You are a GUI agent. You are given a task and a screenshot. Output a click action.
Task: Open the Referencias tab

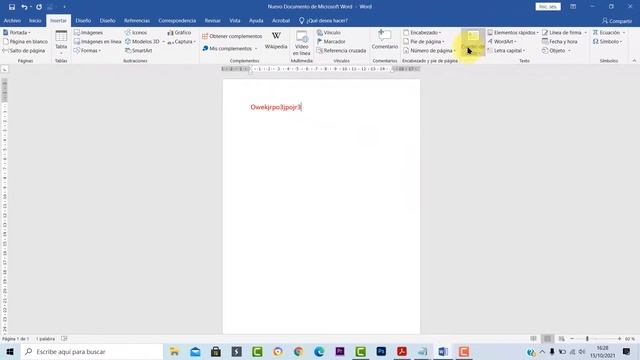click(137, 20)
